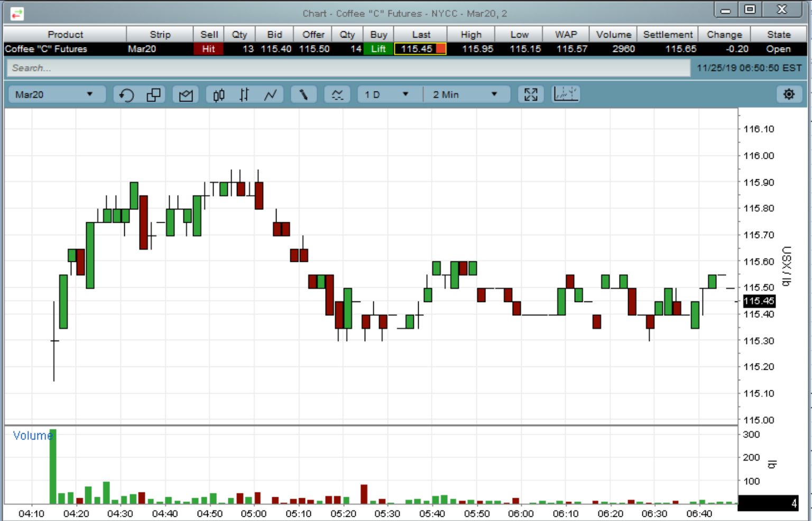Click the Bid column header

coord(275,34)
